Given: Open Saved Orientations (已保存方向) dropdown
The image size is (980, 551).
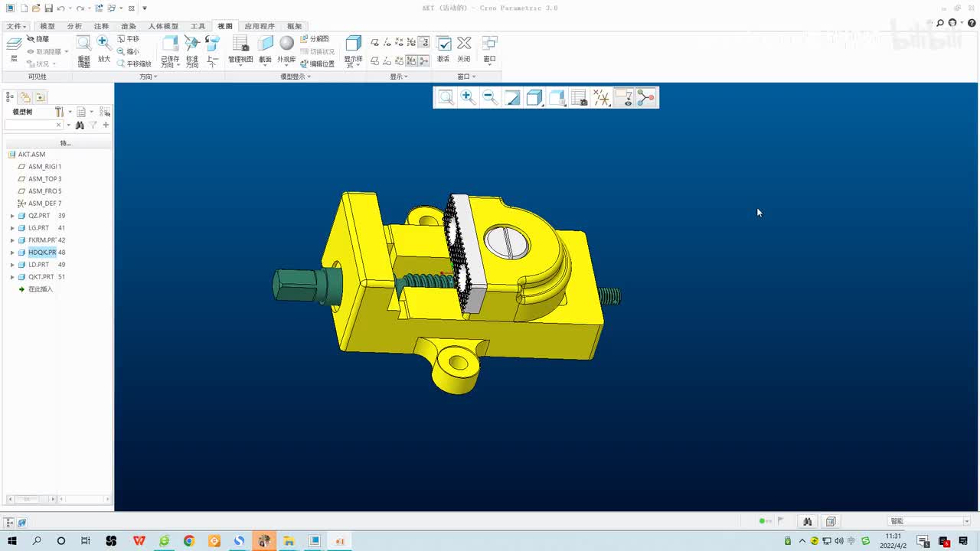Looking at the screenshot, I should pos(170,51).
